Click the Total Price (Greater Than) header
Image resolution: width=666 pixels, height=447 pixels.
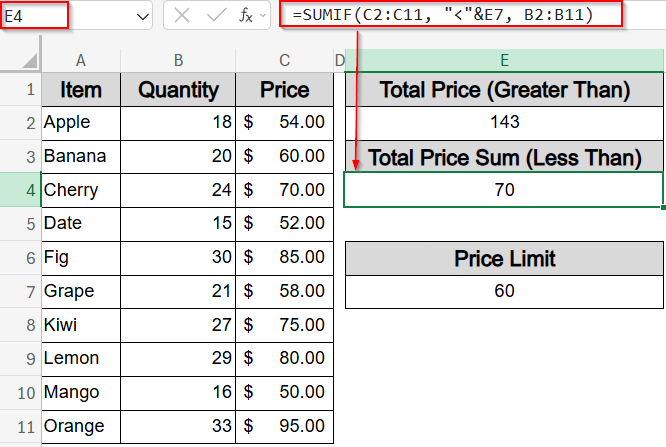coord(504,90)
